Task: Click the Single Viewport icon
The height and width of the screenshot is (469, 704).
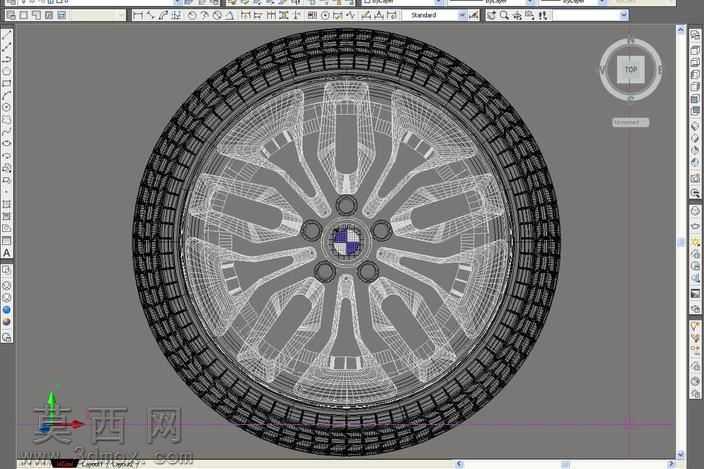Action: [24, 15]
